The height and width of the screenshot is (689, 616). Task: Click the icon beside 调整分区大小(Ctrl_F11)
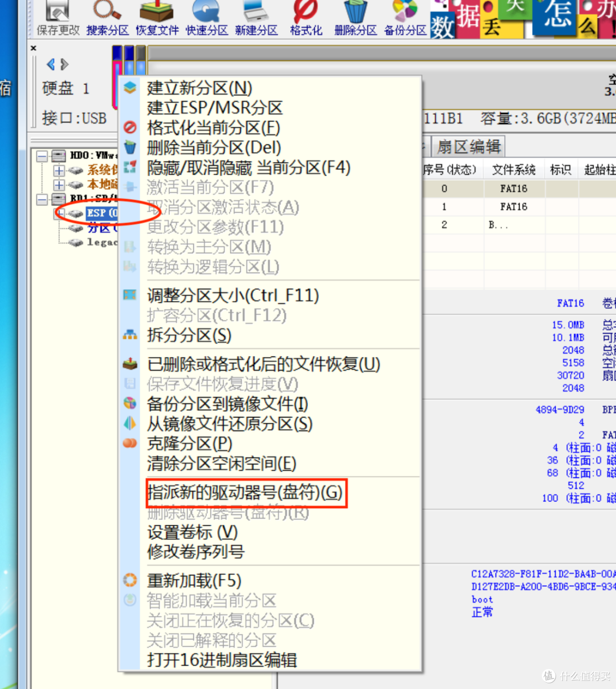(130, 295)
